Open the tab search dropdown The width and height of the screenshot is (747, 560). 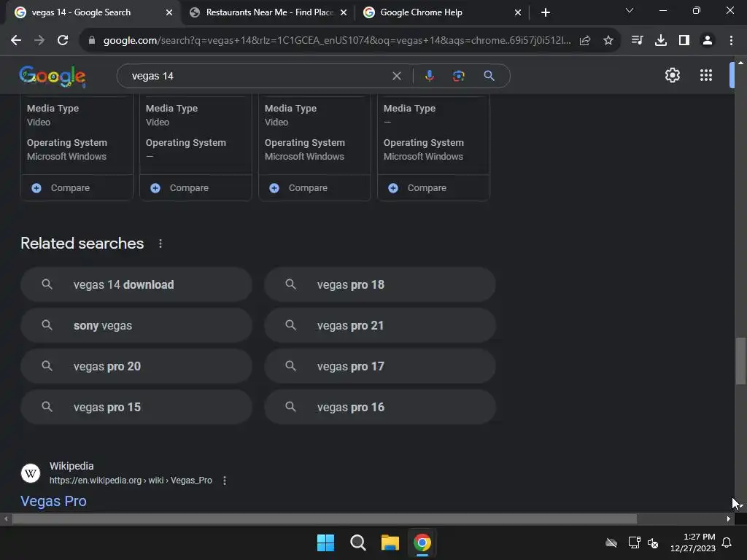(x=630, y=10)
